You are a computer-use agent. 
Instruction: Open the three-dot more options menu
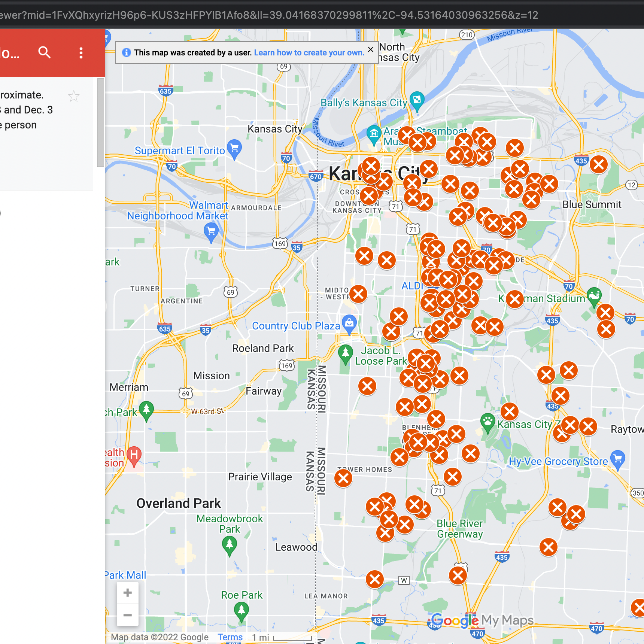pos(81,53)
